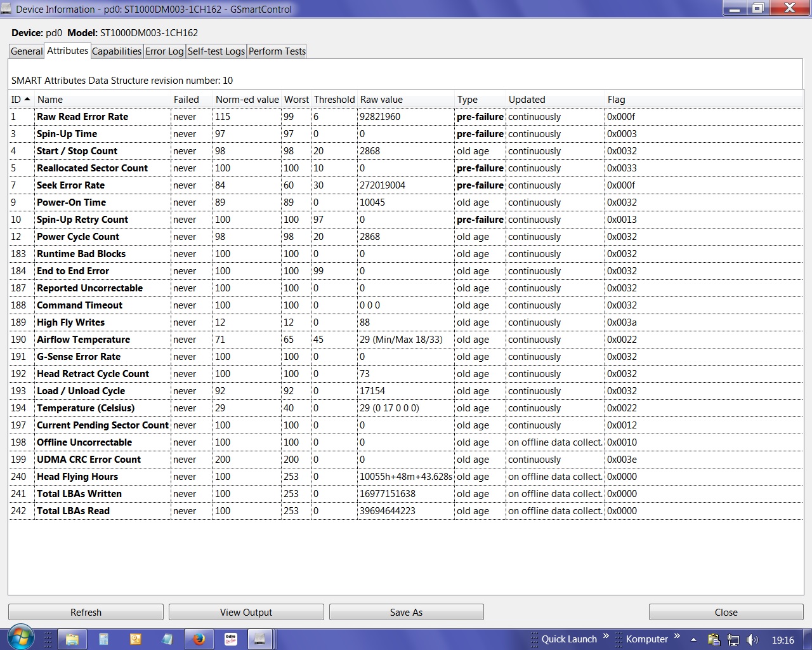The width and height of the screenshot is (812, 650).
Task: Select the Power Cycle Count row
Action: [406, 237]
